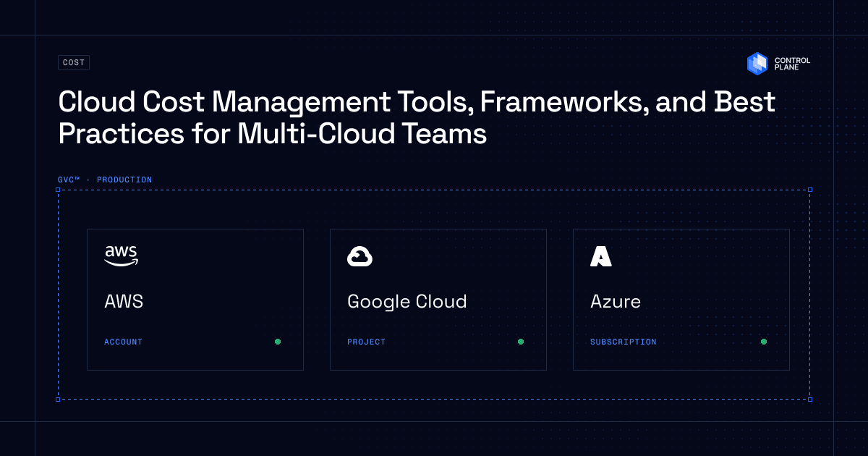The image size is (868, 456).
Task: Click the ACCOUNT label in AWS card
Action: [124, 342]
